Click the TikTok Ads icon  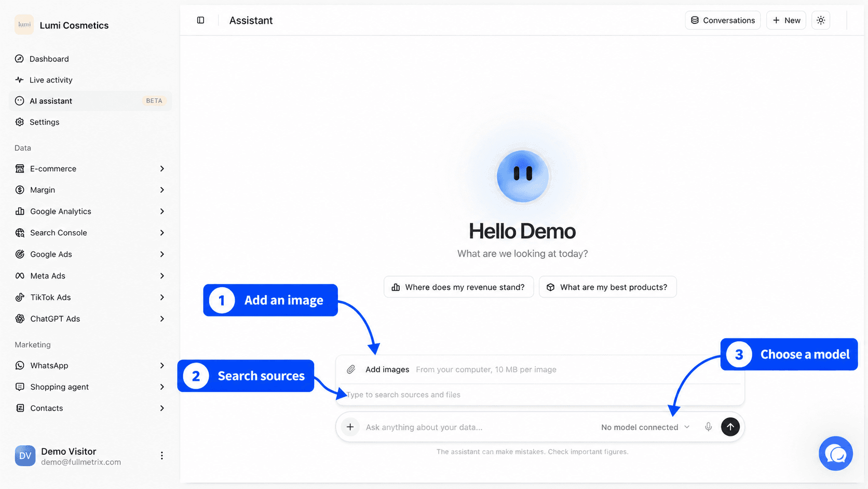coord(20,297)
